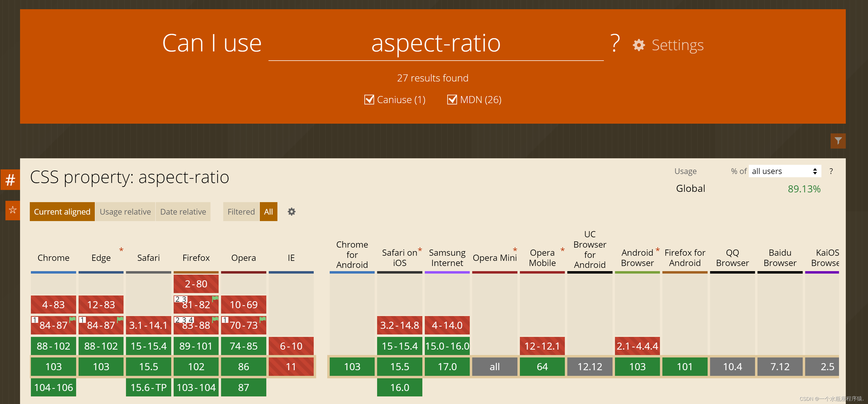Click KaiOS Browser 2.5 cell

pos(822,366)
